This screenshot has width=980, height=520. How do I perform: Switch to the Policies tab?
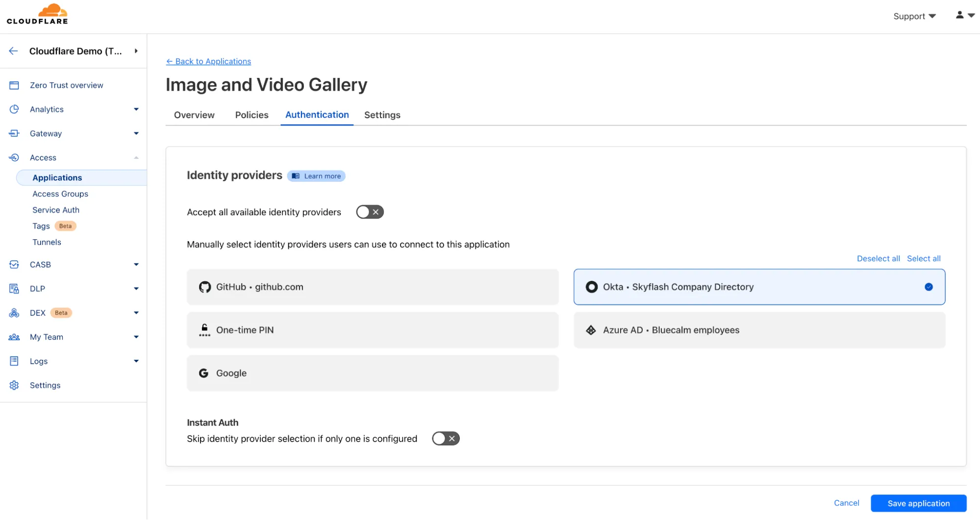point(251,115)
